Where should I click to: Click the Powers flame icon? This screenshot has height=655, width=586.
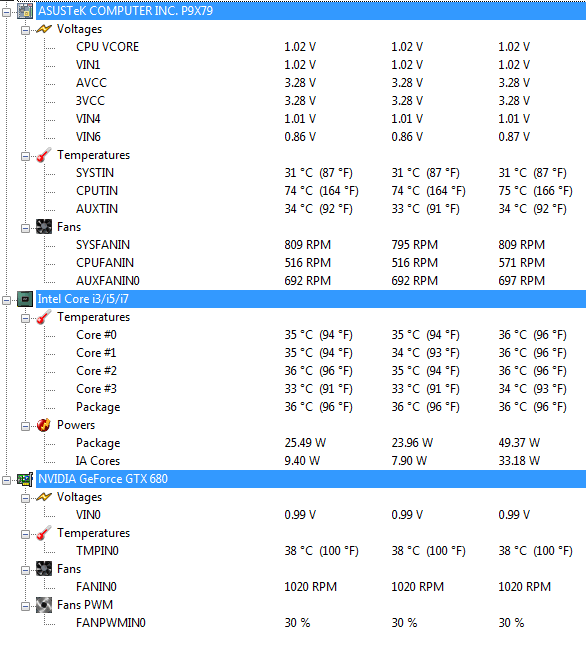tap(44, 425)
